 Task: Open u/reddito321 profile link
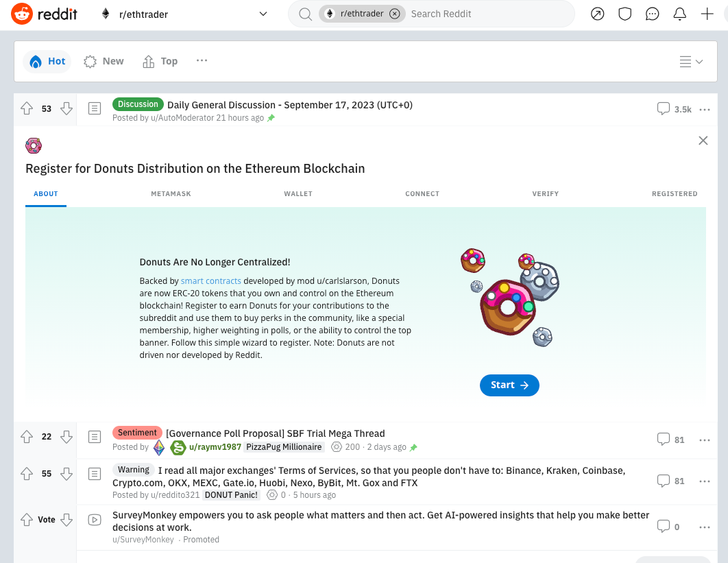tap(175, 495)
